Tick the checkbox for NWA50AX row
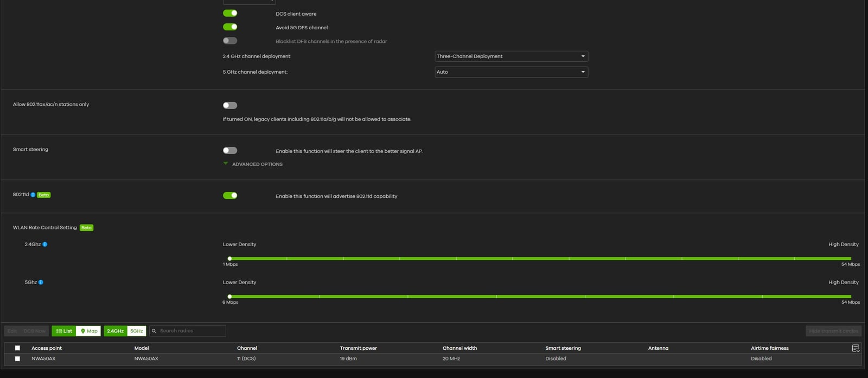 coord(17,358)
